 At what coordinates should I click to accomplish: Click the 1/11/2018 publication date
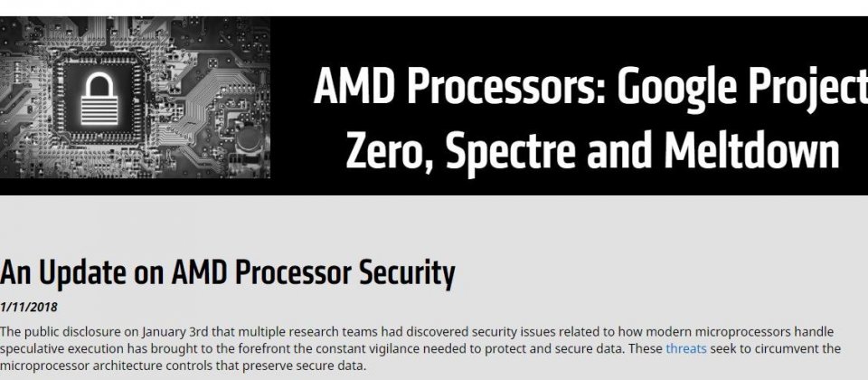point(29,307)
